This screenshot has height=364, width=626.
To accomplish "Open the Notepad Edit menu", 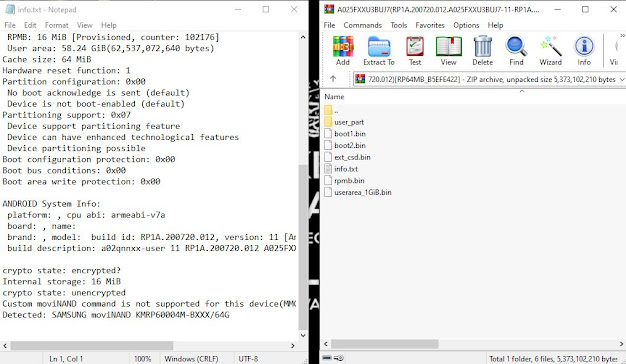I will pos(30,25).
